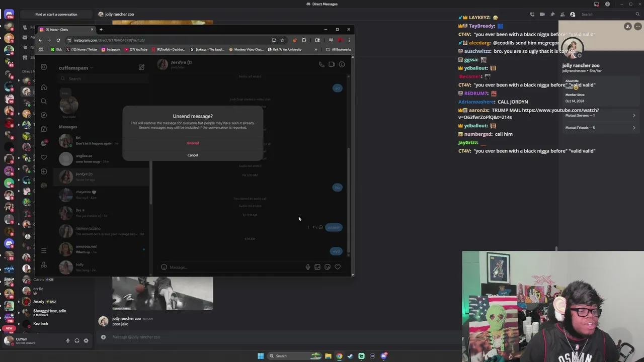Screen dimensions: 644x362
Task: Start voice call in Discord header
Action: tap(532, 15)
